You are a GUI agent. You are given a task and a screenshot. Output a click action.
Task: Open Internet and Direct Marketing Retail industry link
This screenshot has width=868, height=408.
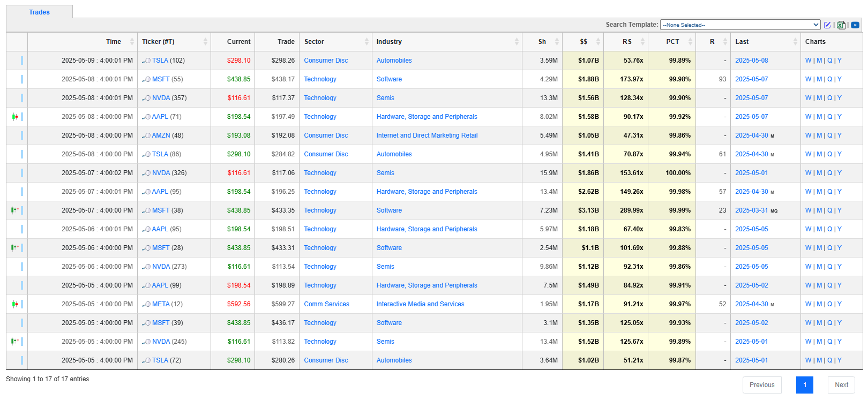(x=427, y=135)
